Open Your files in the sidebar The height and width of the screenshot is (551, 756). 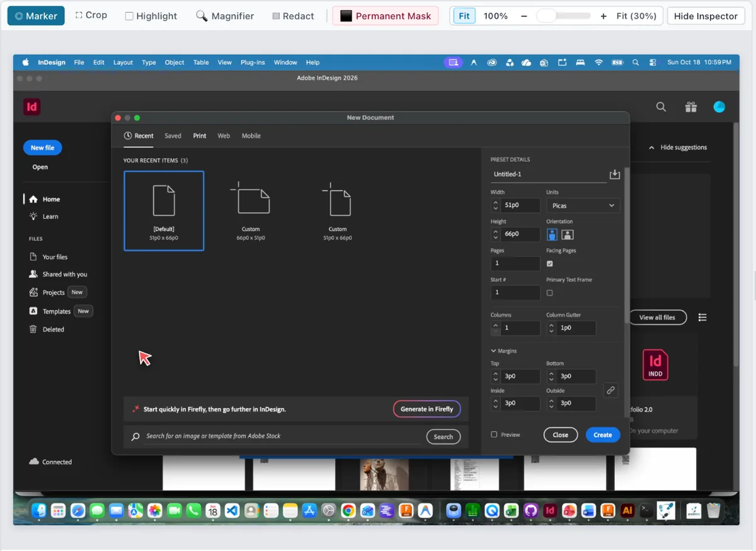tap(49, 257)
